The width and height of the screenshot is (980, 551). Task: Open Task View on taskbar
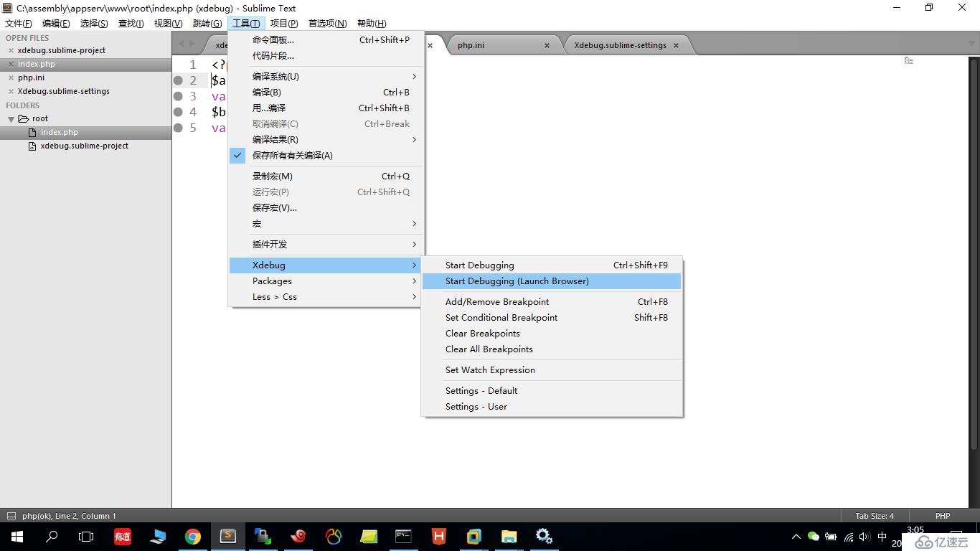coord(86,536)
